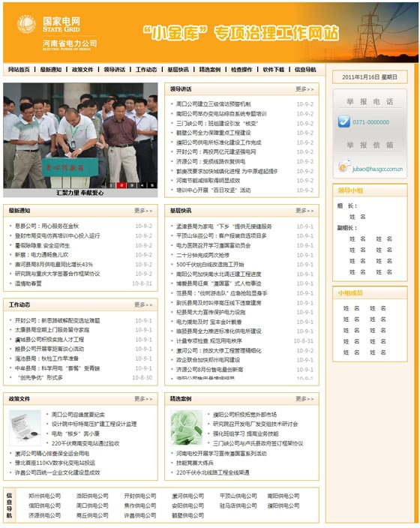Expand 更多>> in the 基层快讯 panel
Image resolution: width=420 pixels, height=528 pixels.
(x=304, y=211)
